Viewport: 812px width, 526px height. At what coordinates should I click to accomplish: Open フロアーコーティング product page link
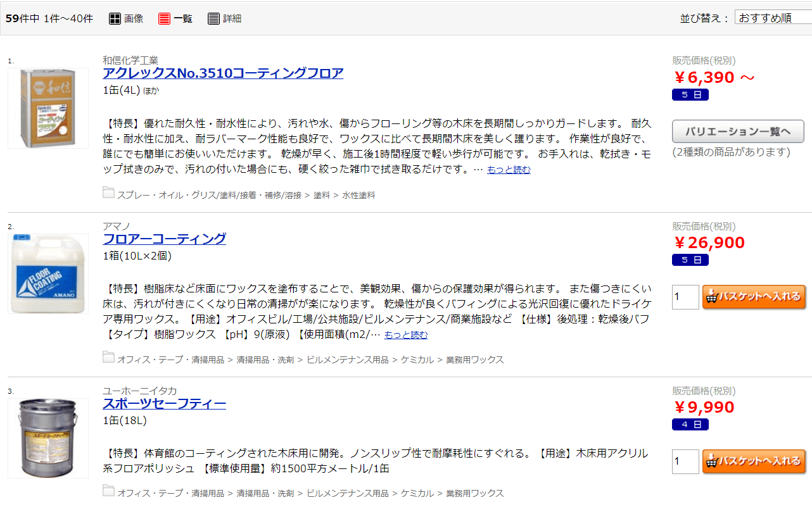tap(164, 239)
